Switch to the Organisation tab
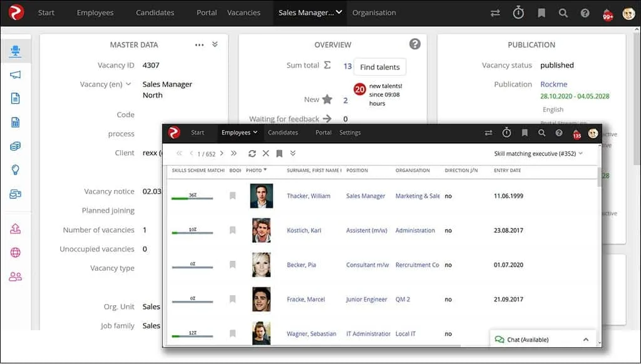641x364 pixels. (x=374, y=13)
